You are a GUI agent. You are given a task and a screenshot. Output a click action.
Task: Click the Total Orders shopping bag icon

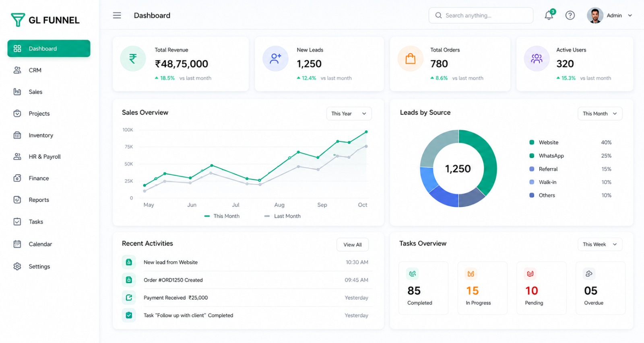tap(410, 59)
